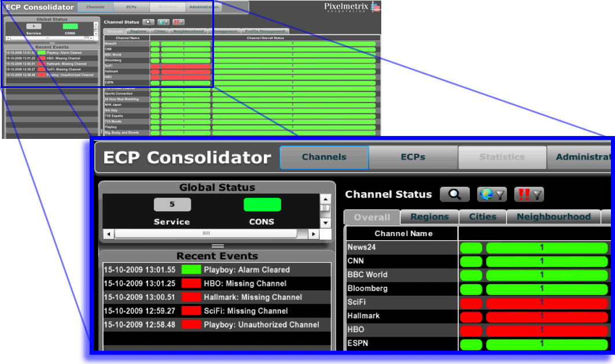Select 'RAI Italy' channel in the small overview
615x364 pixels.
[112, 110]
